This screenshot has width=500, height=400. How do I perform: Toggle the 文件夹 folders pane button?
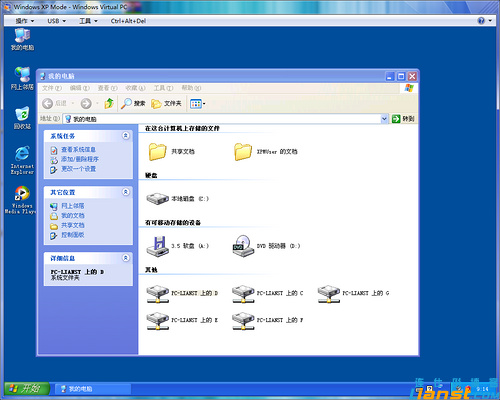coord(166,103)
